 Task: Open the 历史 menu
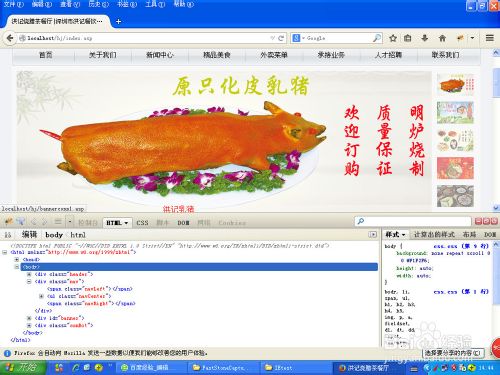coord(98,4)
